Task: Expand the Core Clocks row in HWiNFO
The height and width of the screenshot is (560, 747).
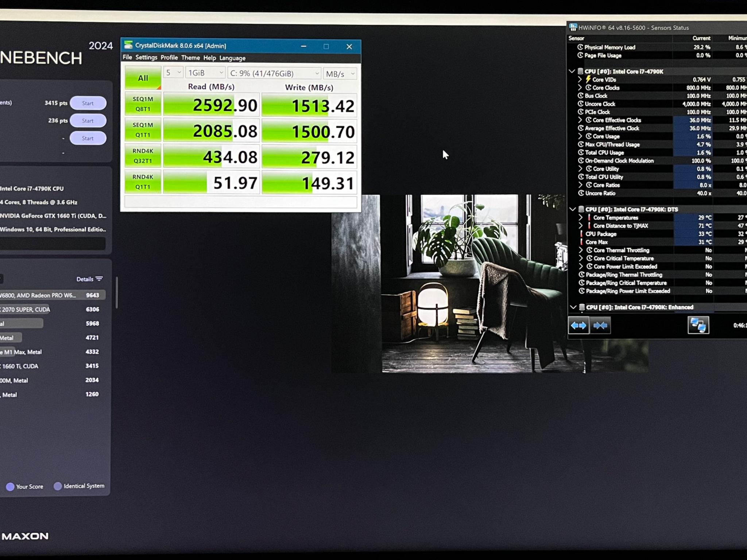Action: tap(580, 87)
